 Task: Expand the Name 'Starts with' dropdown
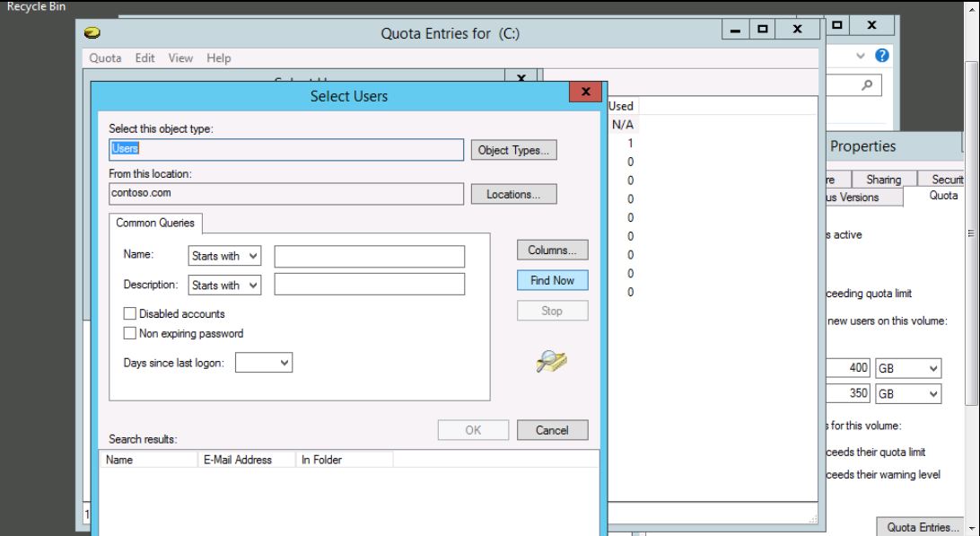tap(224, 257)
